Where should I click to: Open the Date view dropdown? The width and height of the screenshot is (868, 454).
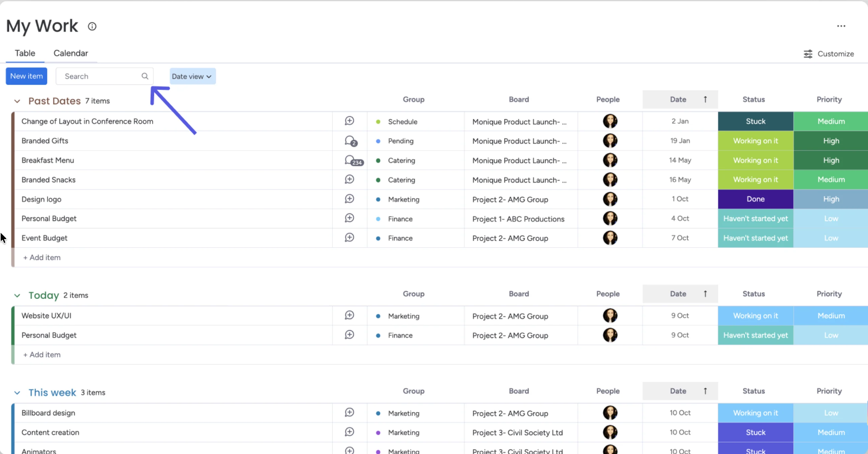tap(192, 77)
